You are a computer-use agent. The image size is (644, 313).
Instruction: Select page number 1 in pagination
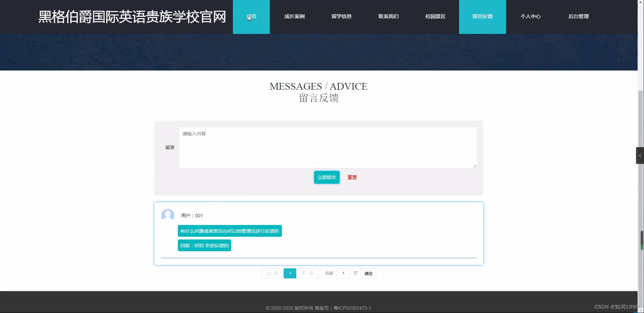click(290, 273)
